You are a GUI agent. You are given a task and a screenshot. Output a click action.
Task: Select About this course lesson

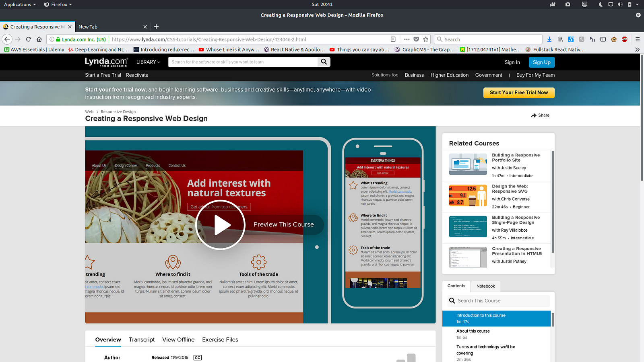(x=496, y=334)
